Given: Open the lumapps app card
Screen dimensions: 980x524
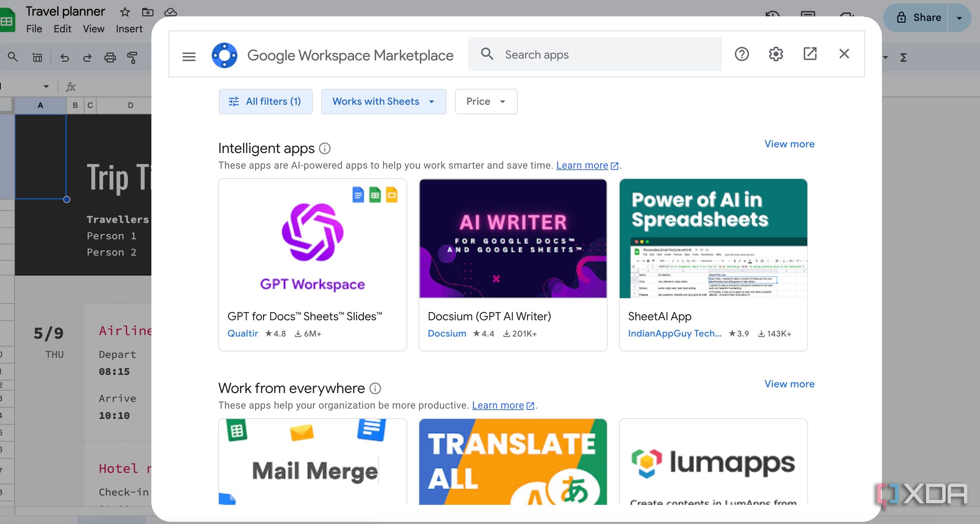Looking at the screenshot, I should pos(713,462).
